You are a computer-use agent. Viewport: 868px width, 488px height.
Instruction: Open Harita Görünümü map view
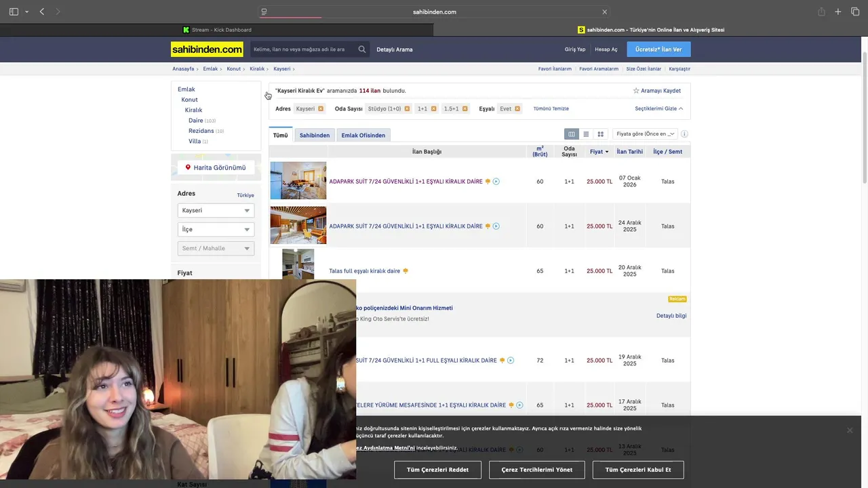click(216, 167)
